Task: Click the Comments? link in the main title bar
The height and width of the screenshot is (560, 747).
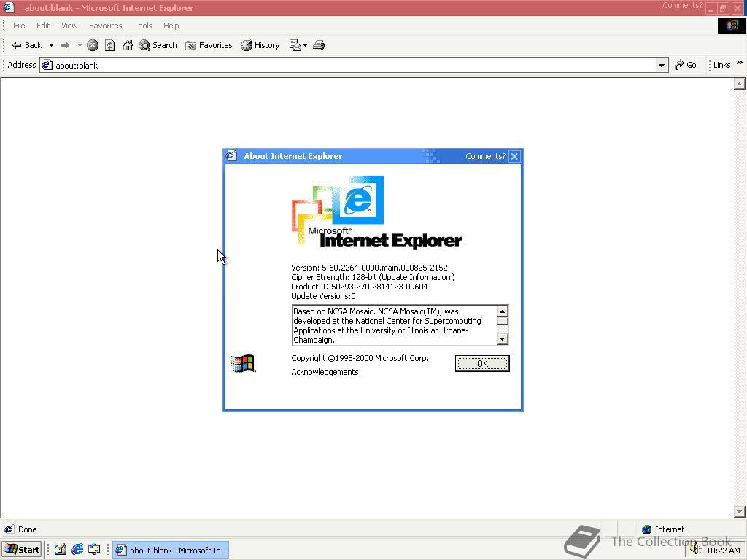Action: tap(682, 6)
